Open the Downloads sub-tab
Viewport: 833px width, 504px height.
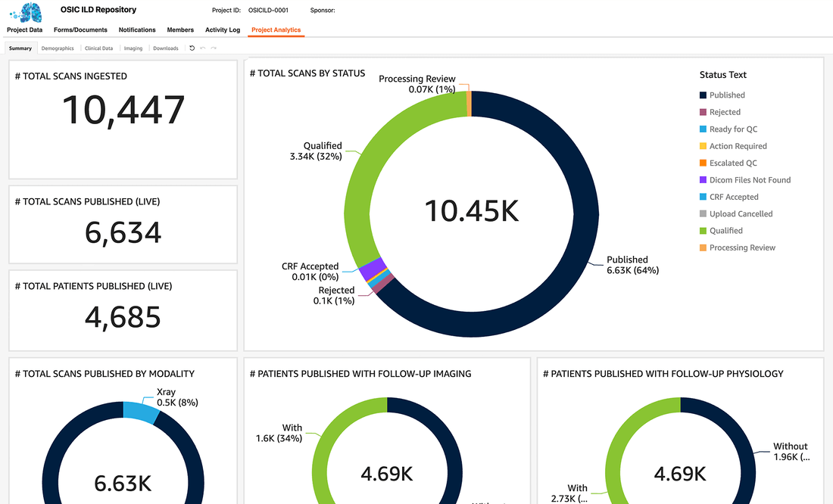click(x=166, y=48)
